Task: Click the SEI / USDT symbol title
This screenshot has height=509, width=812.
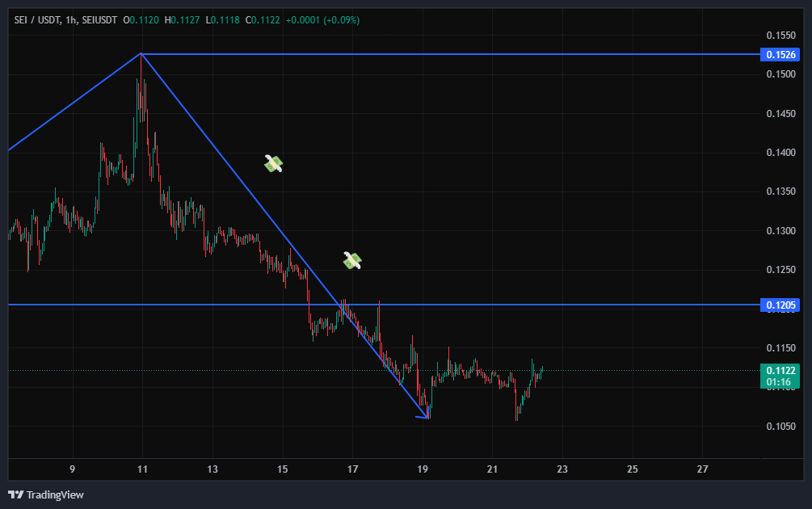Action: tap(37, 19)
